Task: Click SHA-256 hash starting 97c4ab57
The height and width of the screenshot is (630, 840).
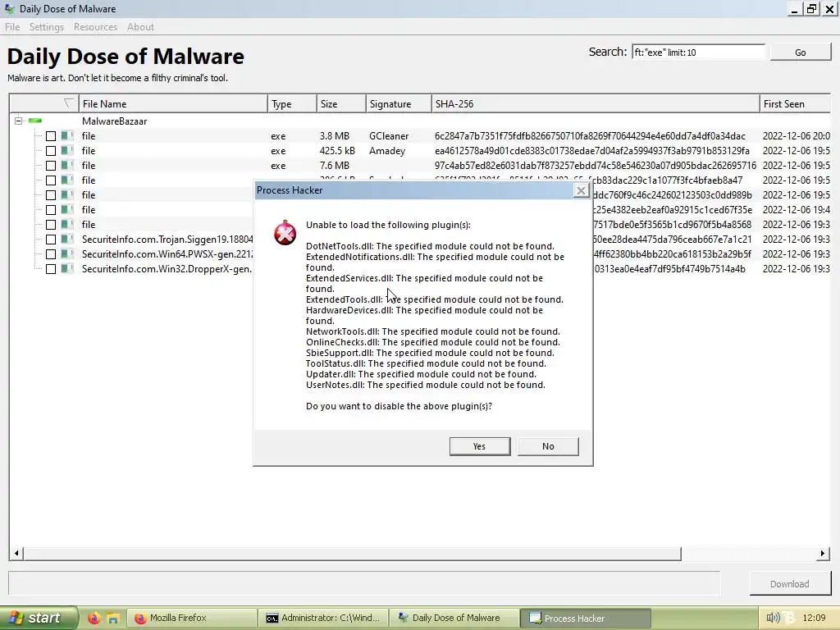Action: (596, 166)
